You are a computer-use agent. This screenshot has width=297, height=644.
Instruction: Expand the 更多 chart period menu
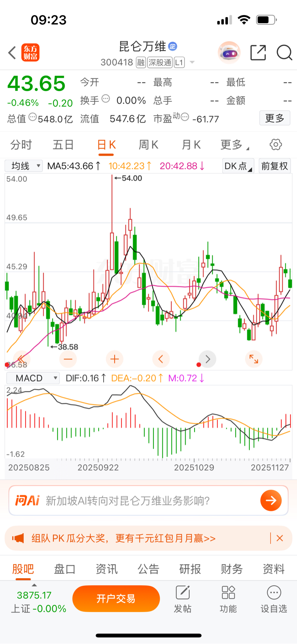click(x=234, y=145)
